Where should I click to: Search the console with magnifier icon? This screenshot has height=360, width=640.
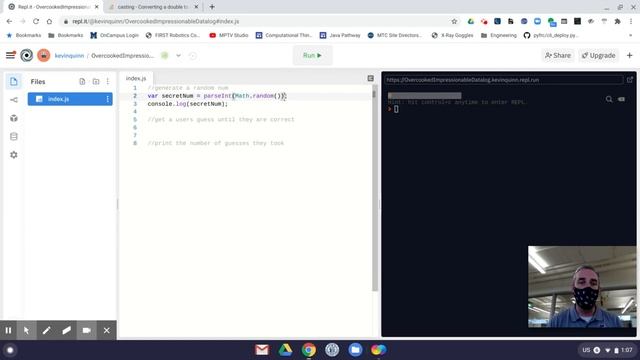(x=609, y=99)
